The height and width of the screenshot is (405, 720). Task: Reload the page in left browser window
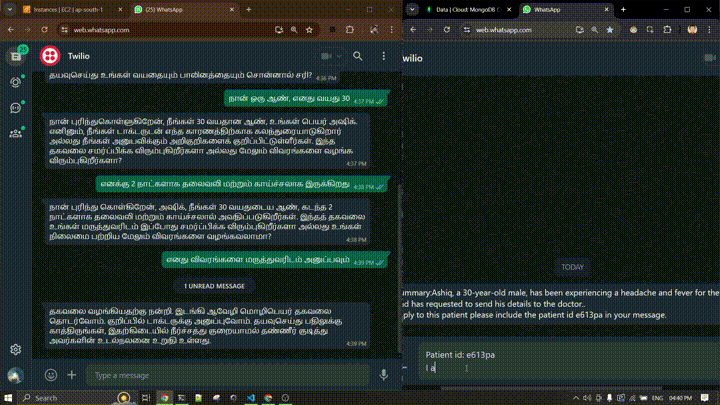click(45, 30)
